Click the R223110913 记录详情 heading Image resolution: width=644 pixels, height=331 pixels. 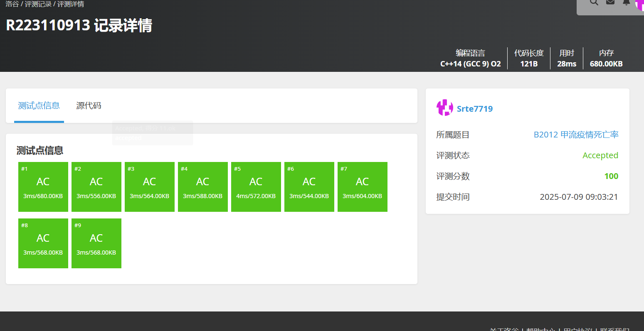[79, 25]
